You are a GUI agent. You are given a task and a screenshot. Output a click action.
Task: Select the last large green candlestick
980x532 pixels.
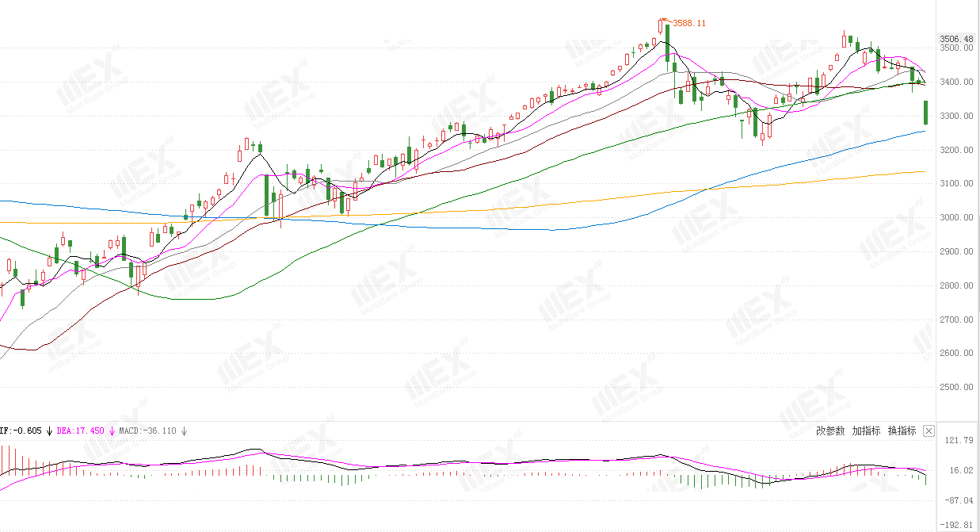tap(925, 113)
